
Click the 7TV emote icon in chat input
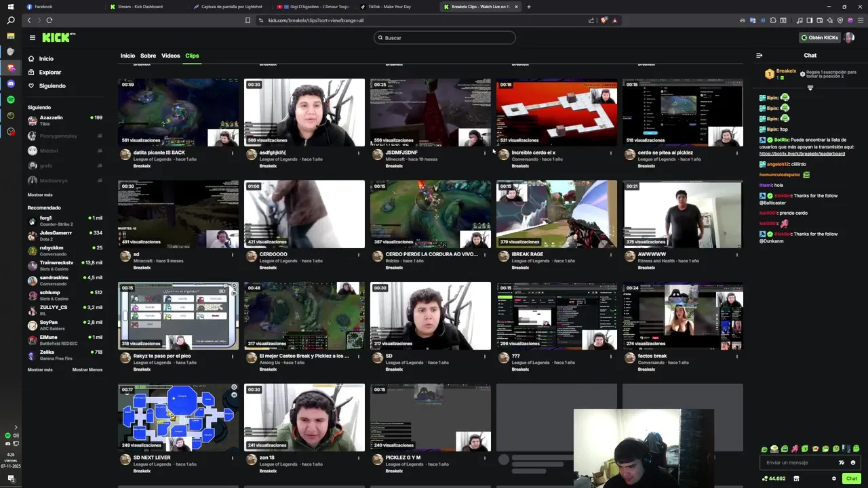pos(842,463)
